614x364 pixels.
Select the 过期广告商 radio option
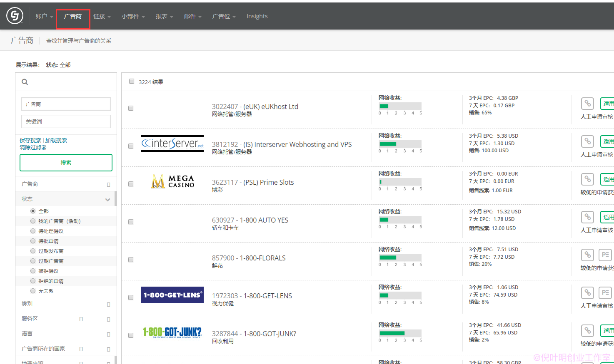[x=33, y=261]
